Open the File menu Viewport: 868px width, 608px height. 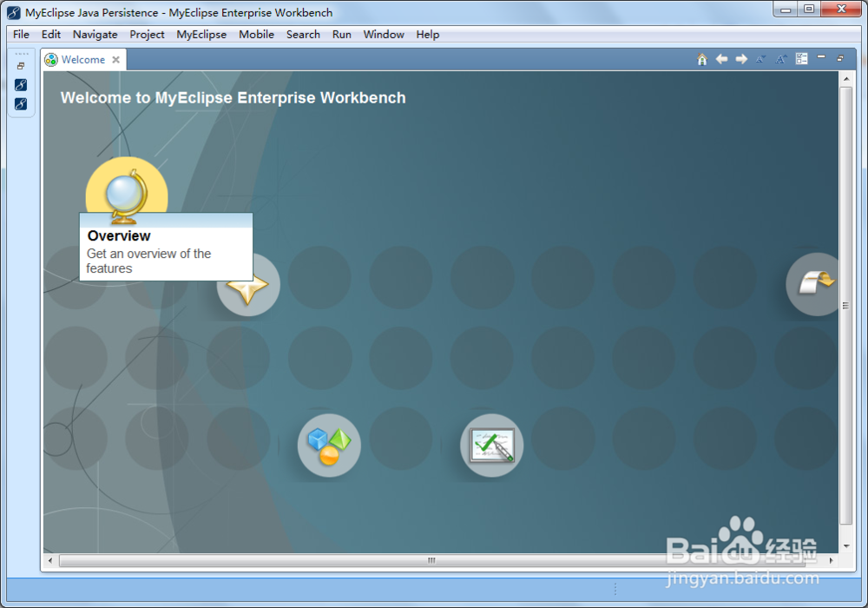pyautogui.click(x=21, y=35)
